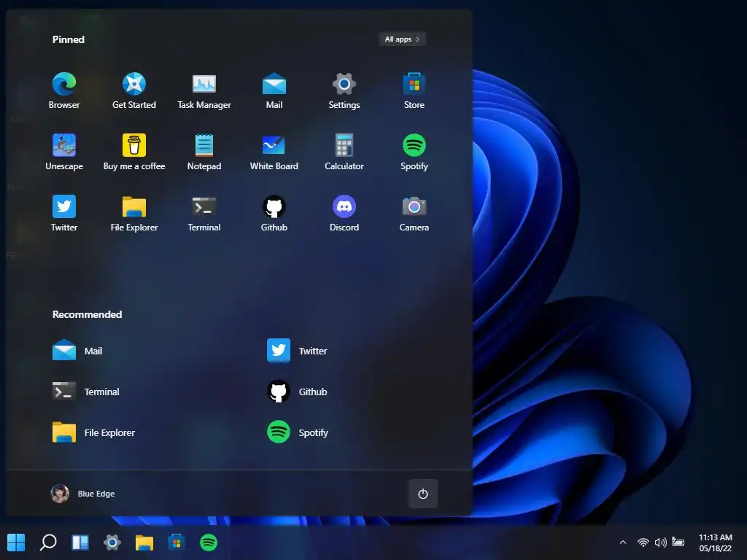Click the Wi-Fi icon in system tray
The width and height of the screenshot is (747, 560).
pos(643,542)
